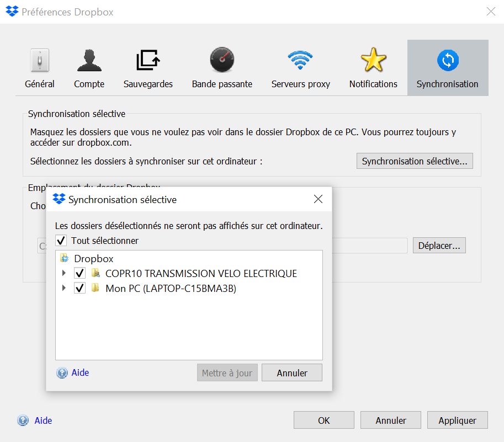Select the Compte person silhouette icon
The image size is (504, 442).
pyautogui.click(x=89, y=60)
